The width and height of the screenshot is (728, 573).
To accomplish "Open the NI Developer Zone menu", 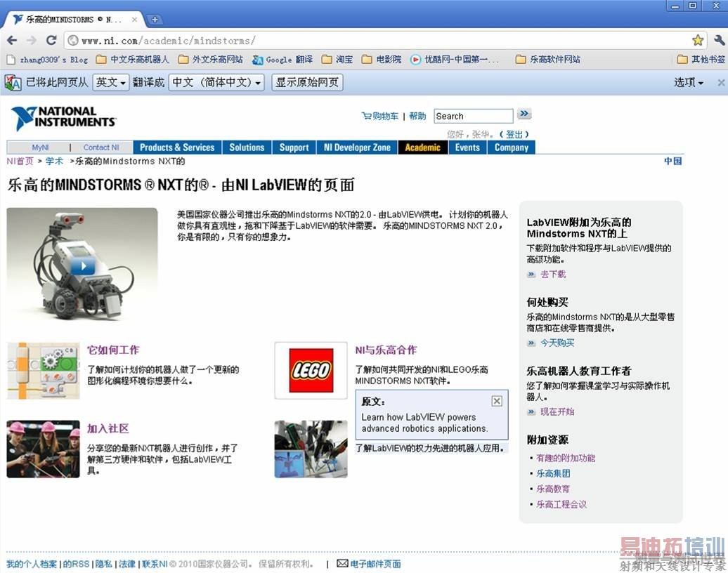I will tap(357, 147).
